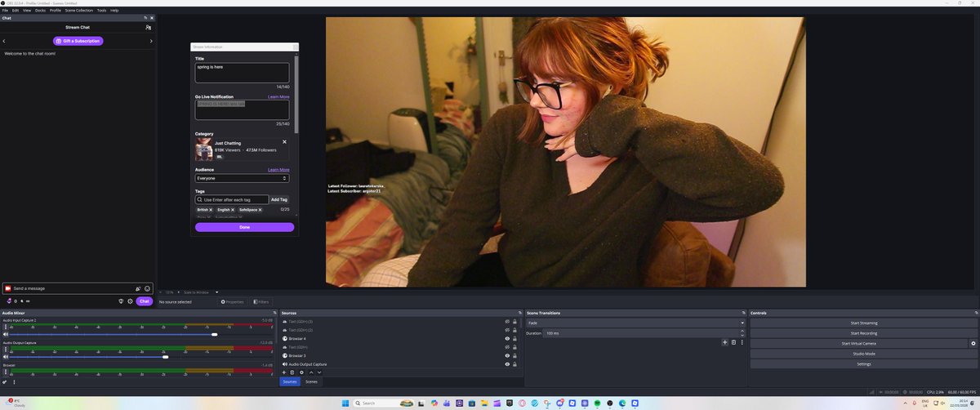This screenshot has height=410, width=980.
Task: Switch to the Sources tab
Action: coord(290,381)
